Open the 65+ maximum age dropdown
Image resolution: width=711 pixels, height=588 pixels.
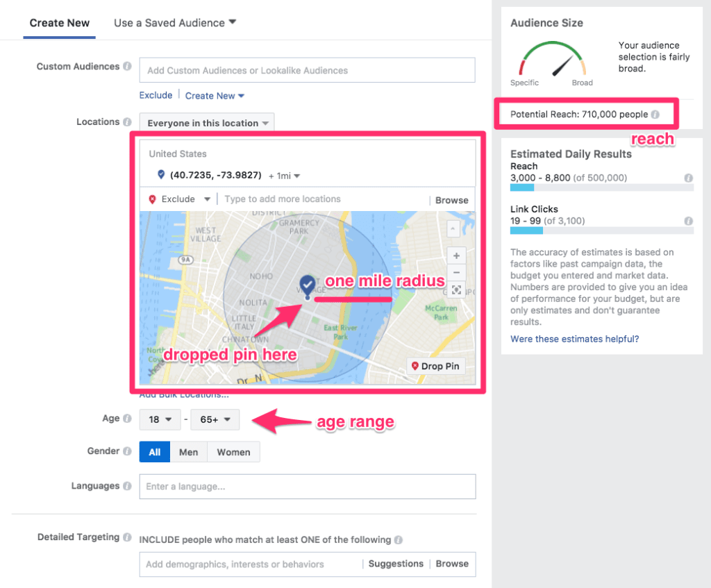click(x=215, y=419)
